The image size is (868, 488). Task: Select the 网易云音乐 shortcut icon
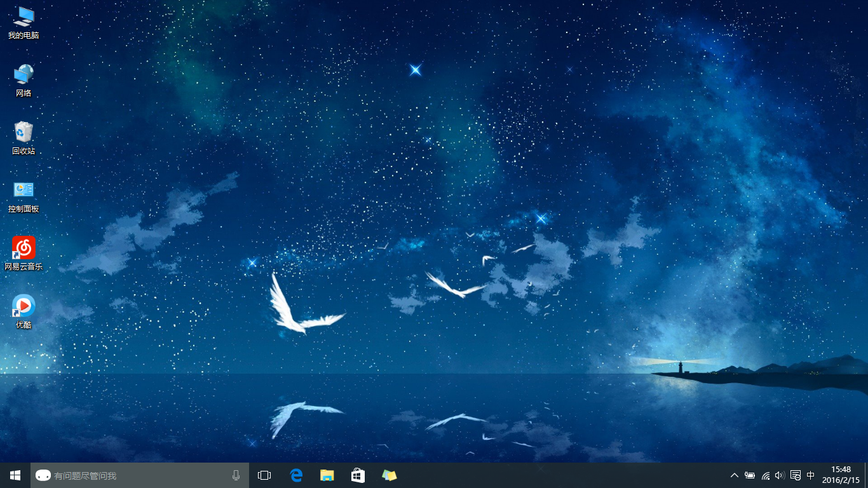(x=24, y=254)
